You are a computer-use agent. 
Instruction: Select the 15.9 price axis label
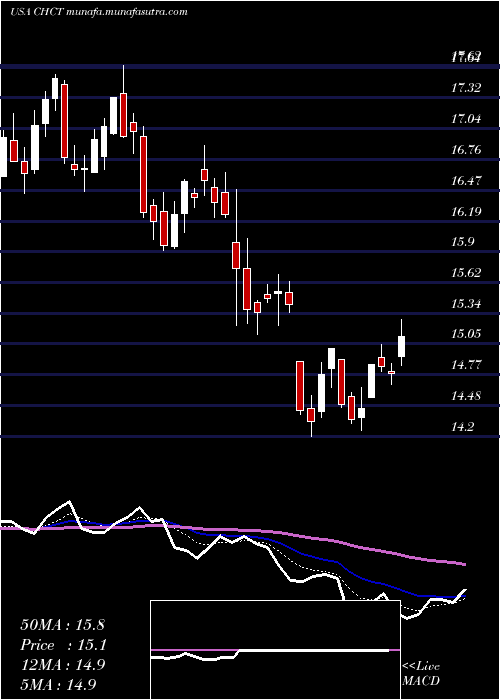pyautogui.click(x=462, y=242)
